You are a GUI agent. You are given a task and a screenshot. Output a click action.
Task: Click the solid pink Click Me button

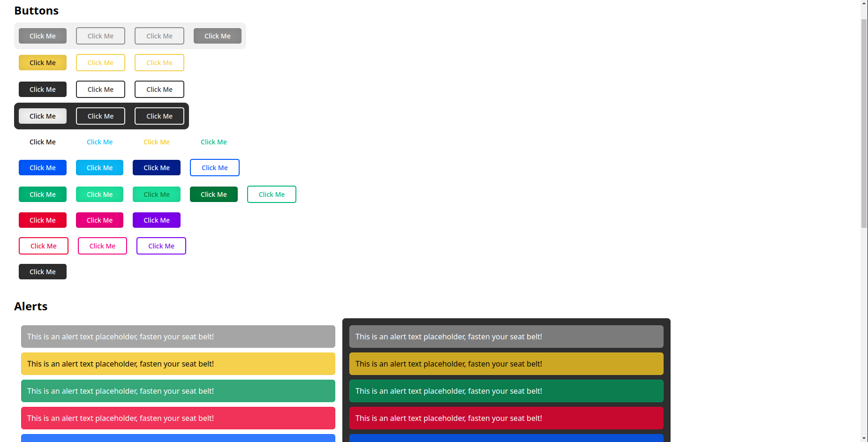tap(99, 220)
